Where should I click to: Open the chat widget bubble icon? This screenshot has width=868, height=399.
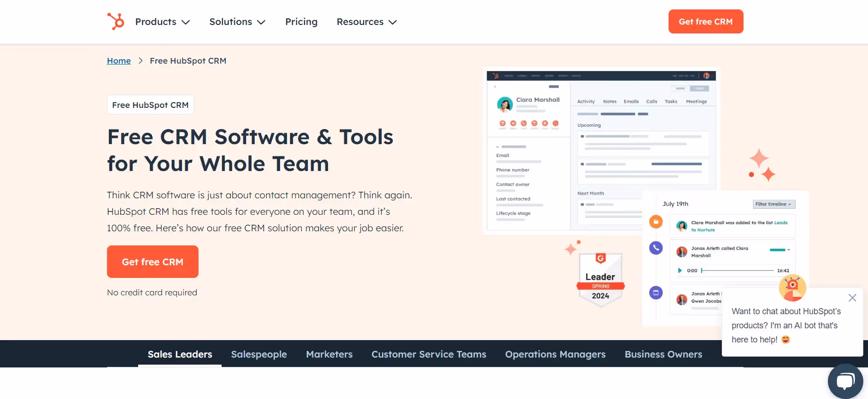tap(845, 381)
